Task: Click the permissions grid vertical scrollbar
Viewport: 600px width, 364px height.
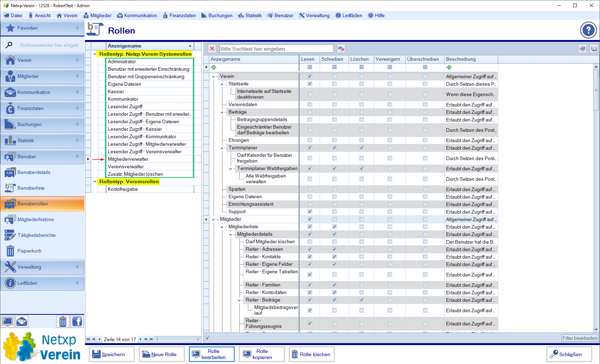Action: click(x=596, y=198)
